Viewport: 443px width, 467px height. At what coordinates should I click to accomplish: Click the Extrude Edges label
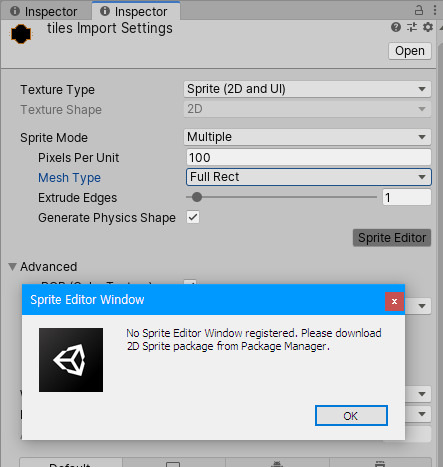click(x=77, y=198)
